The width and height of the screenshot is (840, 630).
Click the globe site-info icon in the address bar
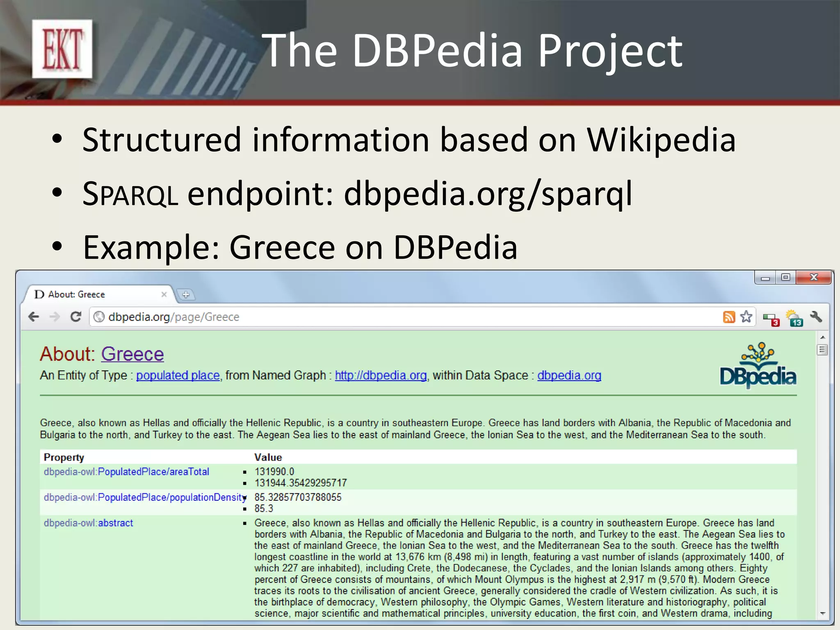[x=99, y=317]
